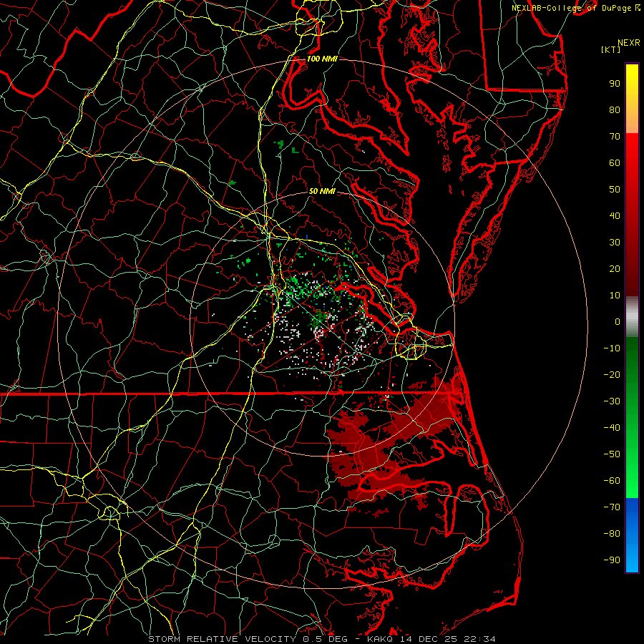Select the -10 tick label on scale
644x644 pixels.
pyautogui.click(x=612, y=348)
